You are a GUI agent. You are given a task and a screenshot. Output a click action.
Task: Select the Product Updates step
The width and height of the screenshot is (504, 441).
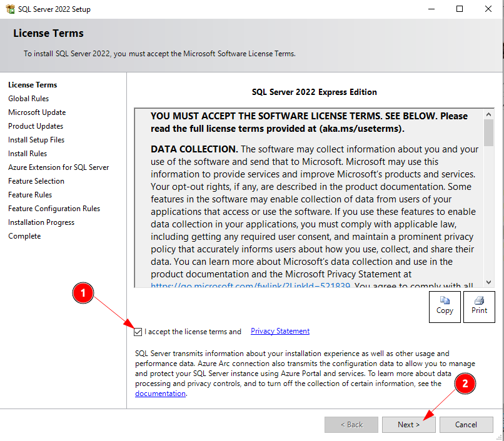tap(36, 126)
